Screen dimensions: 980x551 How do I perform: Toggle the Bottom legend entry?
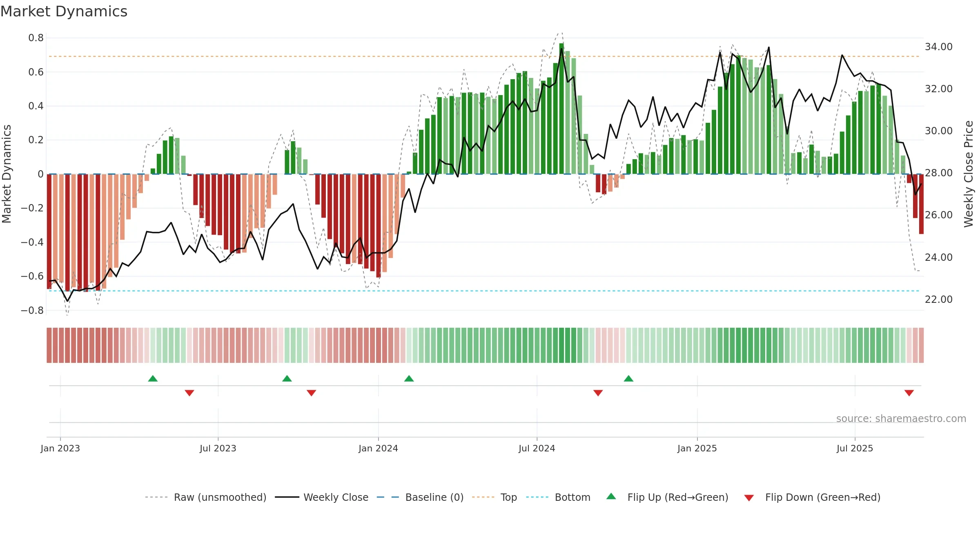pyautogui.click(x=558, y=497)
